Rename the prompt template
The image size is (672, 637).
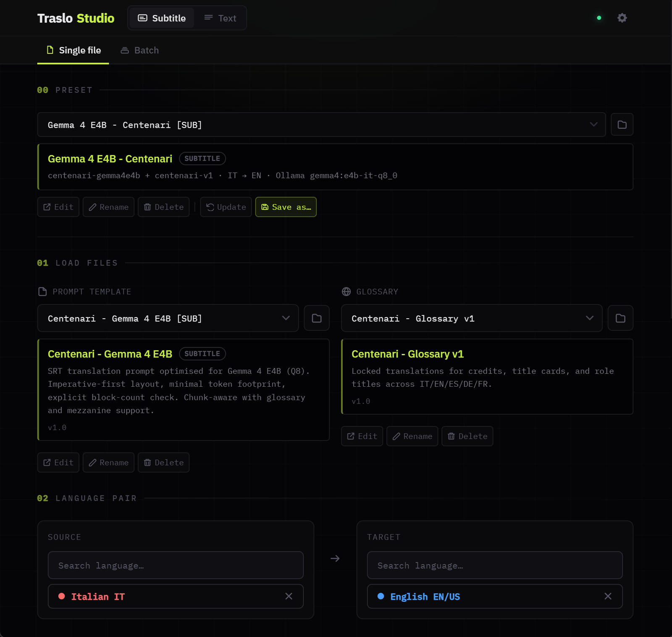point(108,462)
